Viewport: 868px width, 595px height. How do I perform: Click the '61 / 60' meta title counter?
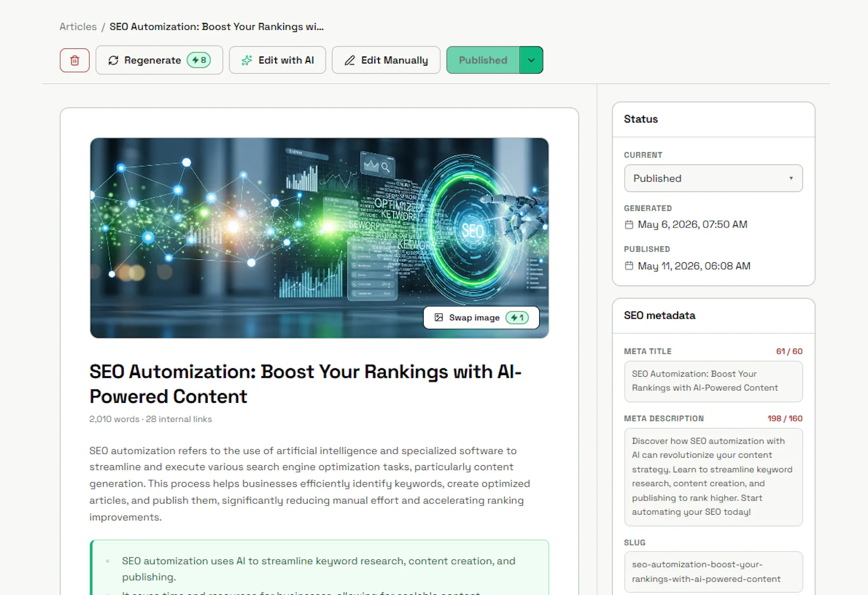click(x=789, y=351)
